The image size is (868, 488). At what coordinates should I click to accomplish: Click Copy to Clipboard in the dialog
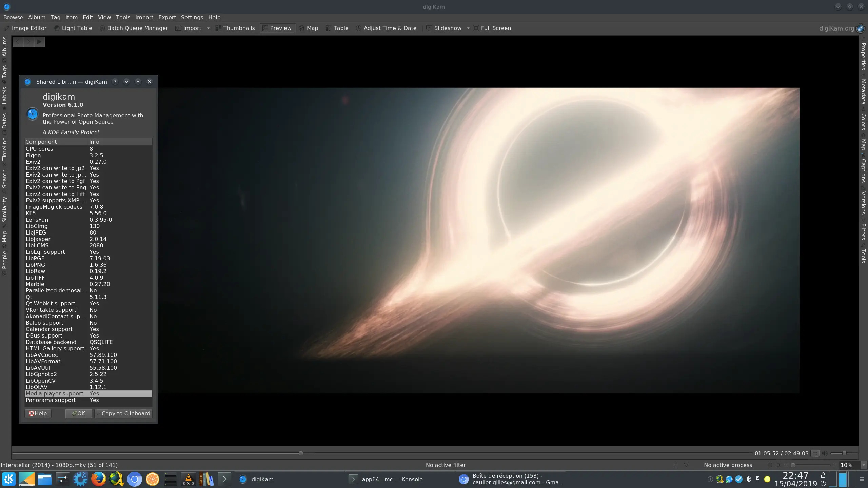click(123, 413)
